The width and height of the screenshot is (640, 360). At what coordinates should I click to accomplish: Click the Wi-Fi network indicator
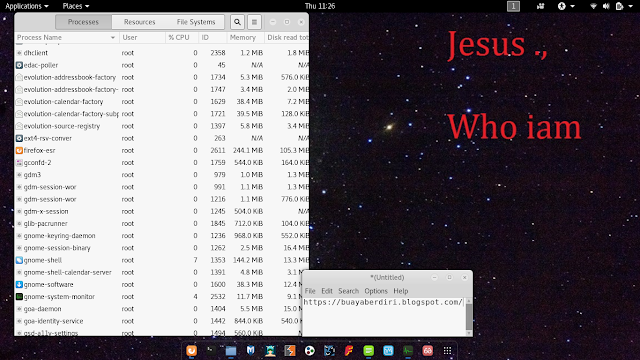pos(593,6)
